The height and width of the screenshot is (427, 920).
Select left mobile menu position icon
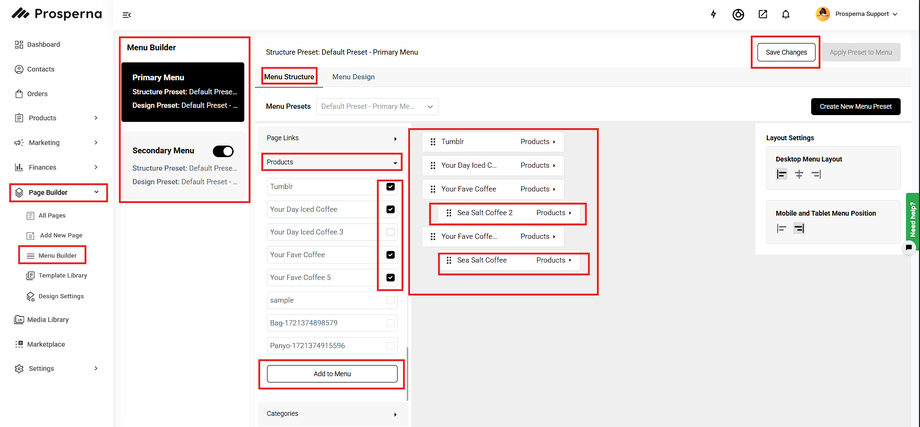(x=782, y=229)
